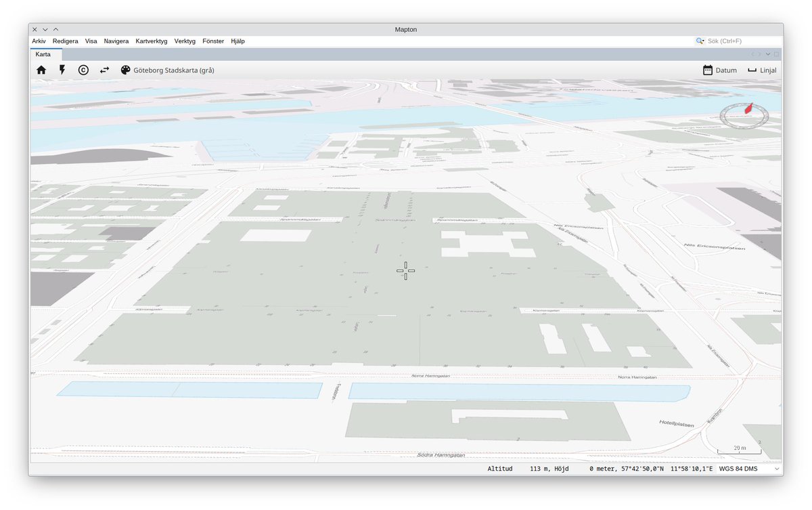Click the left tab-scroll arrow
812x510 pixels.
752,54
